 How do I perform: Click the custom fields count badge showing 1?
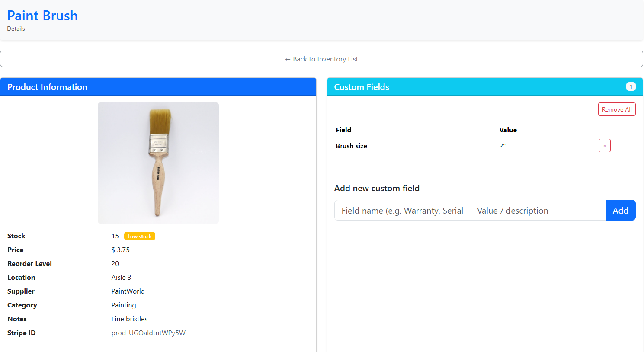[631, 86]
